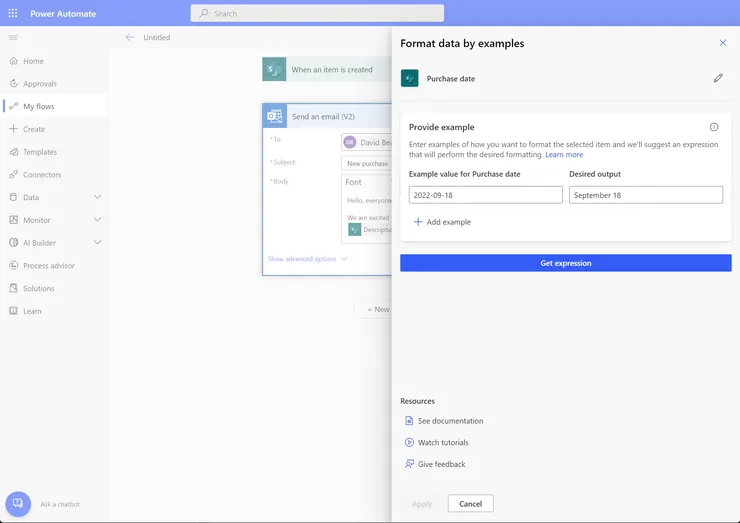The height and width of the screenshot is (523, 740).
Task: Click the Create plus icon in sidebar
Action: pos(14,129)
